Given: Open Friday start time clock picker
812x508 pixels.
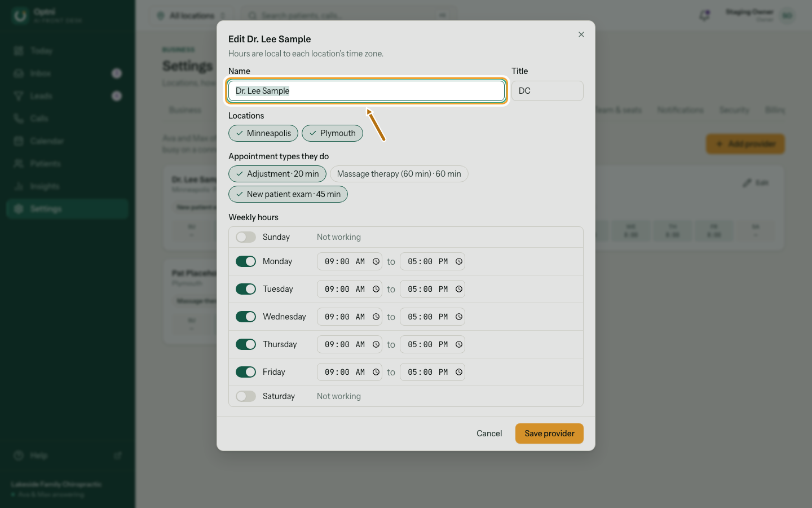Looking at the screenshot, I should (x=376, y=372).
